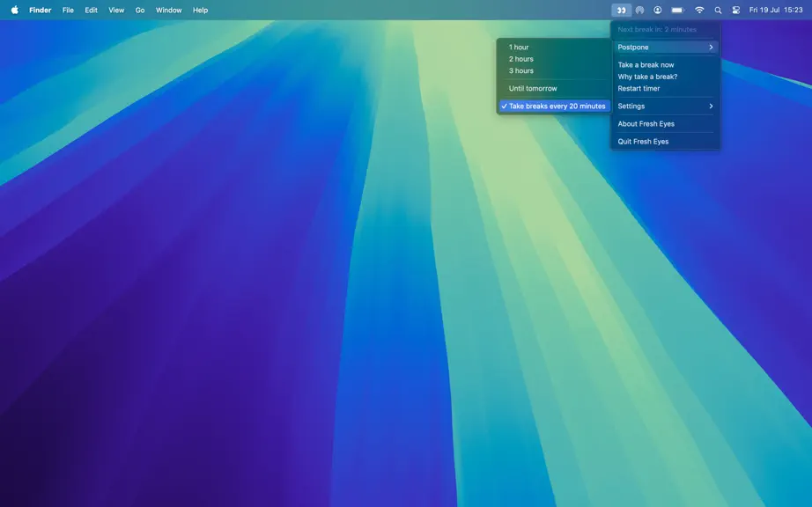Postpone breaks for 1 hour
Screen dimensions: 812x507
point(554,47)
